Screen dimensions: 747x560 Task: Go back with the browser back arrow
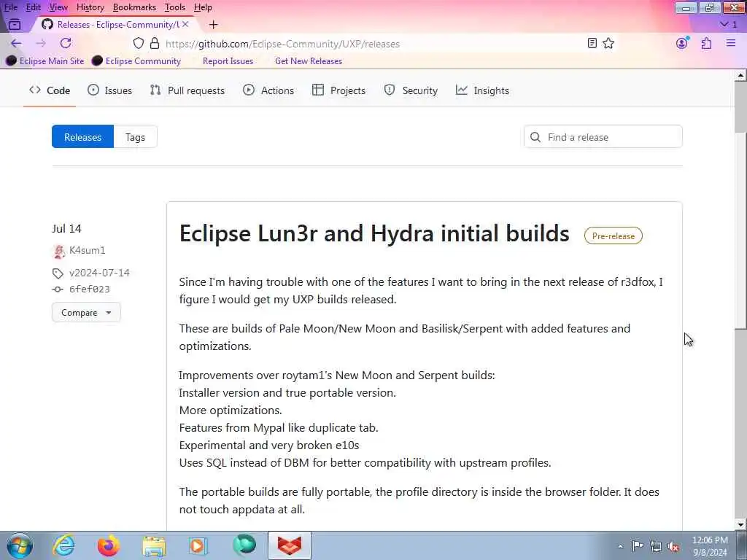[16, 43]
